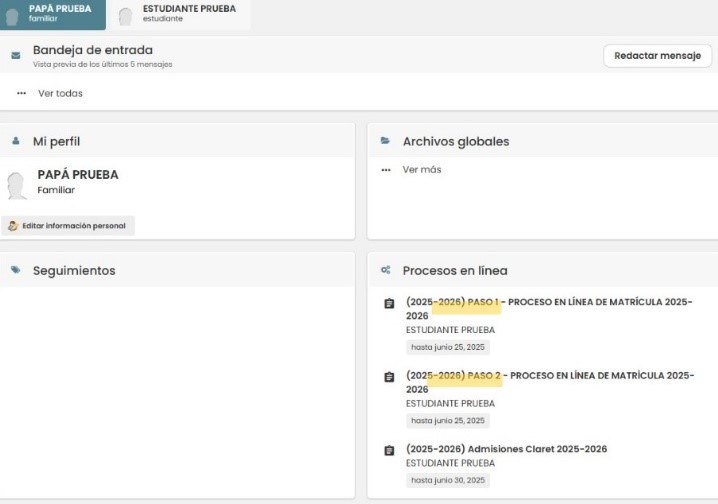Viewport: 718px width, 504px height.
Task: Click the clipboard icon for PASO 1 process
Action: point(390,304)
